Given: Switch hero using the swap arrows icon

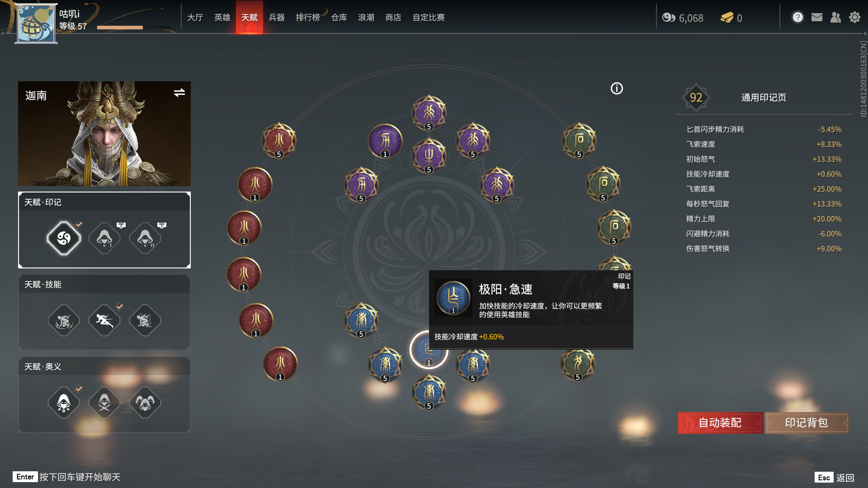Looking at the screenshot, I should click(179, 93).
